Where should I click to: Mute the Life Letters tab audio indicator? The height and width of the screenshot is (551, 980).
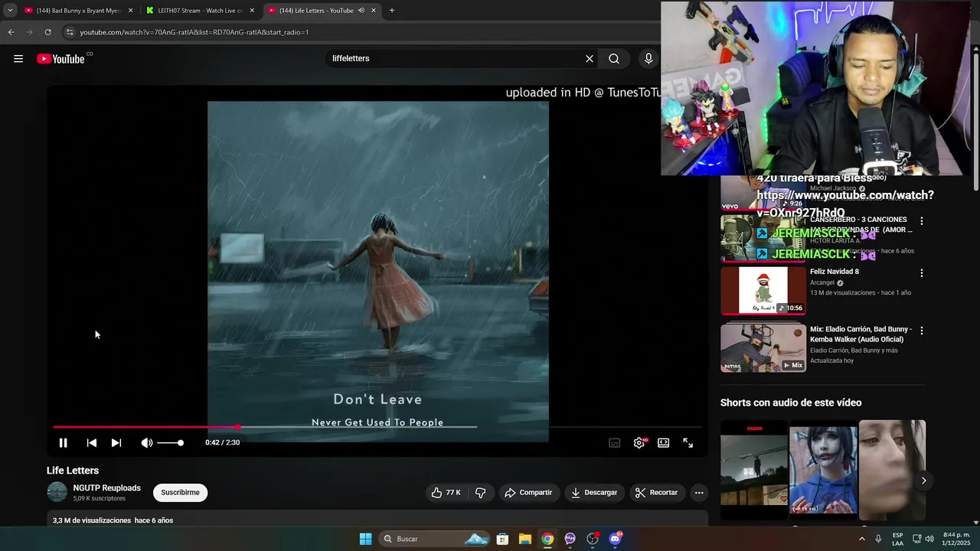[x=361, y=11]
